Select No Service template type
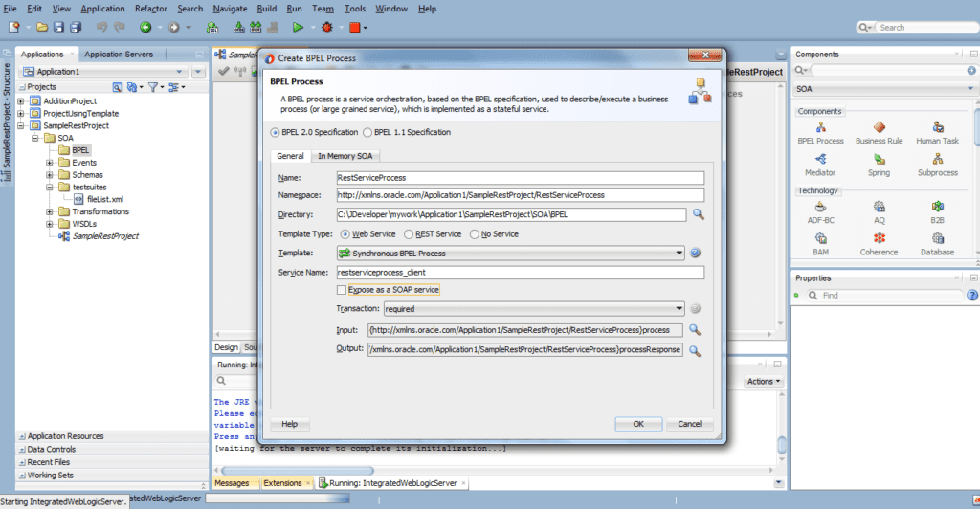980x509 pixels. 475,234
